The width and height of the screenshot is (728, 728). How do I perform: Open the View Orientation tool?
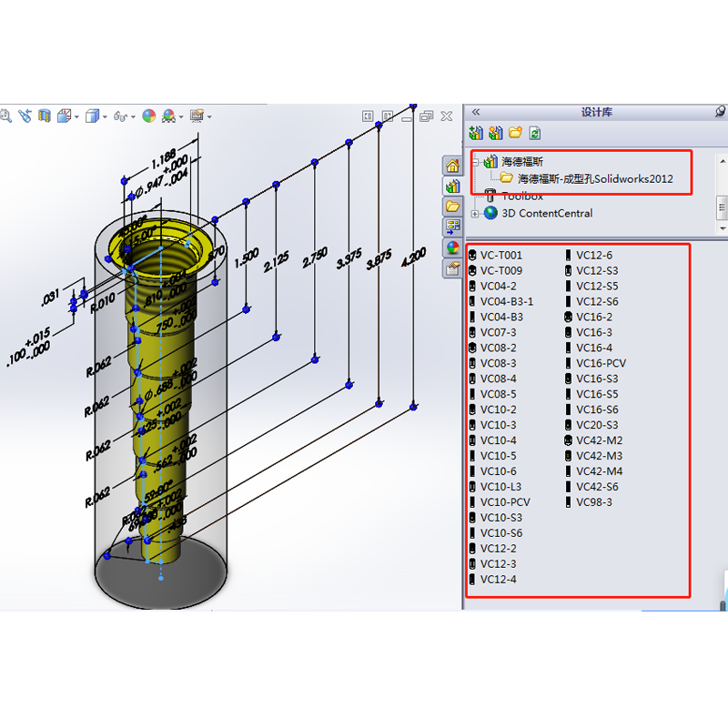(64, 116)
